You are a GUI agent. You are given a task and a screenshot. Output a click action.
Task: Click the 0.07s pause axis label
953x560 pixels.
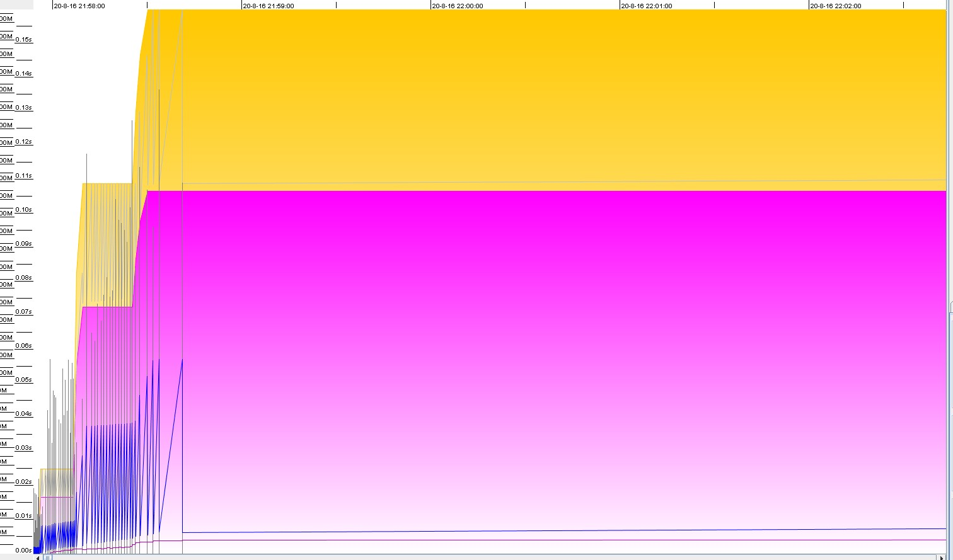[x=24, y=311]
